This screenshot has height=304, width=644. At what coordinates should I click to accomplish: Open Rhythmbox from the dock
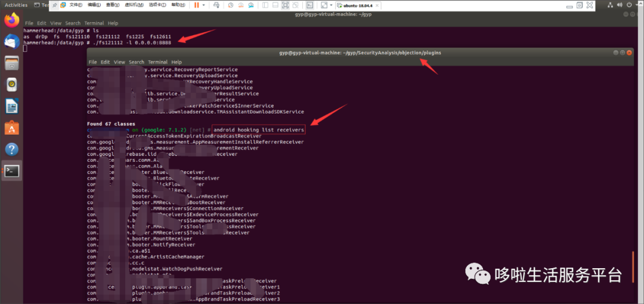pos(12,85)
